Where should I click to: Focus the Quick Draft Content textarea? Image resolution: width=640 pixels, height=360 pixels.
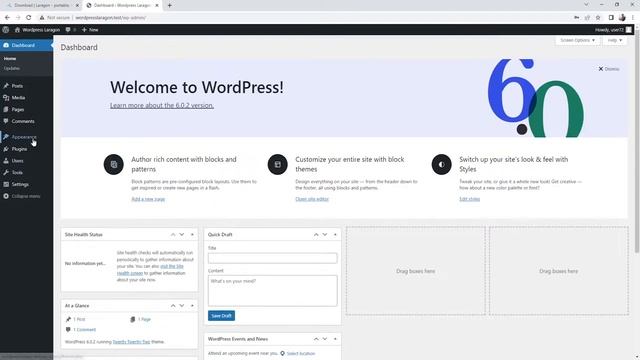273,291
